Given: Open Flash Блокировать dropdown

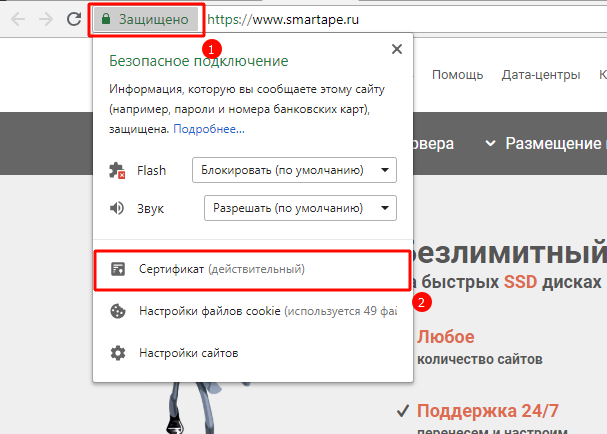Looking at the screenshot, I should click(294, 170).
